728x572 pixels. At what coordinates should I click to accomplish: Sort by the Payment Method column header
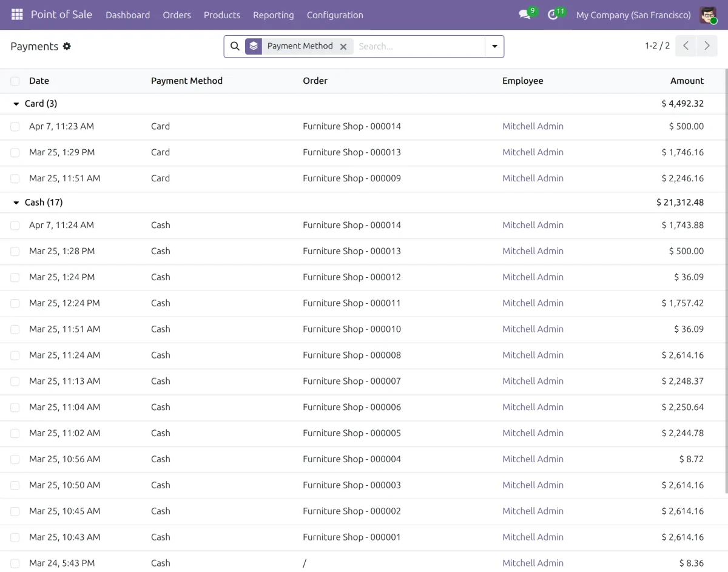[x=187, y=81]
